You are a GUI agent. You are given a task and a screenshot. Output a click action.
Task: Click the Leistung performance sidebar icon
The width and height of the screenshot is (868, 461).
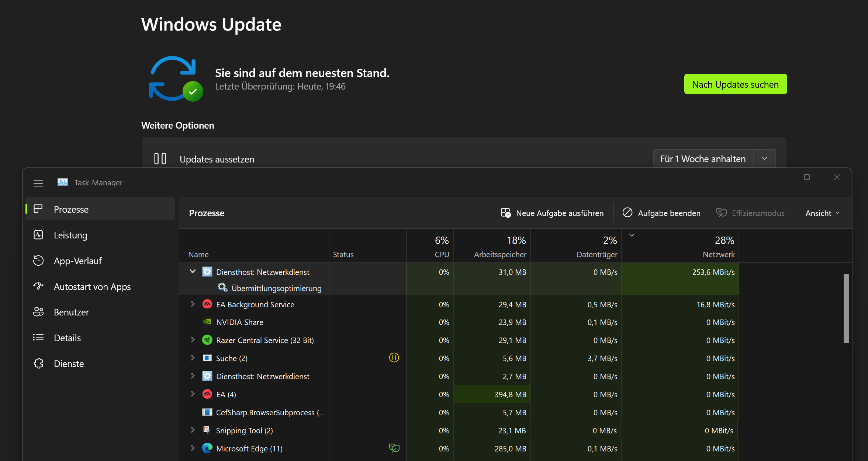coord(38,235)
